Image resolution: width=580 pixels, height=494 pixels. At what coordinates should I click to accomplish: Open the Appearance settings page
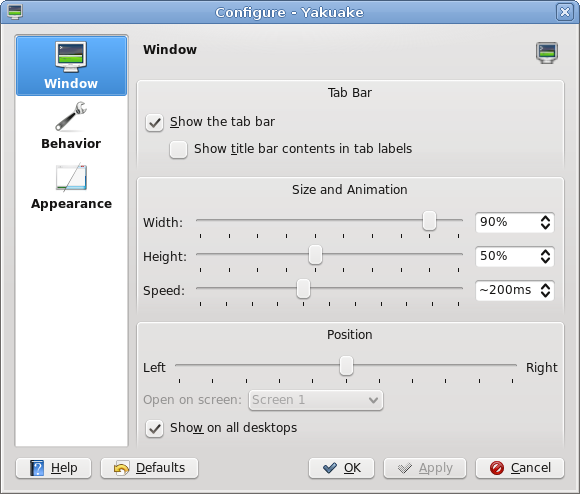point(71,187)
